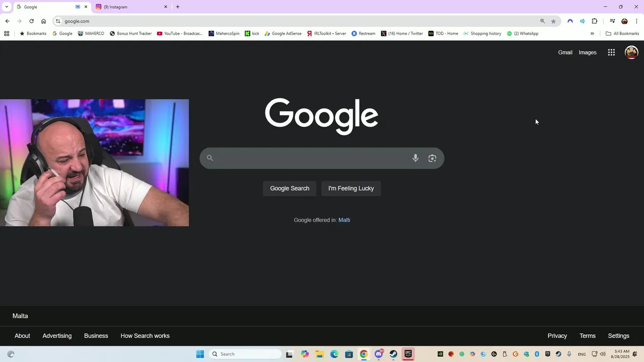
Task: Open the media controls toolbar icon
Action: coord(612,21)
